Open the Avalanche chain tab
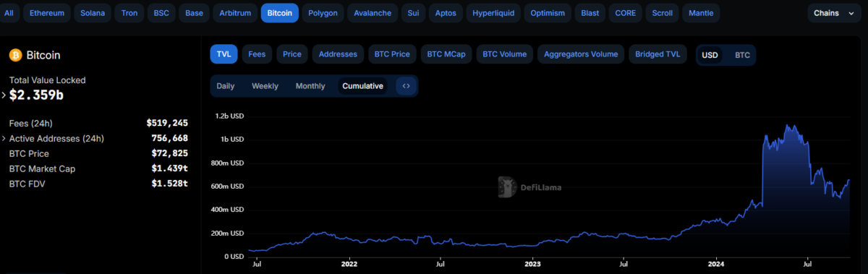Image resolution: width=868 pixels, height=274 pixels. tap(373, 13)
